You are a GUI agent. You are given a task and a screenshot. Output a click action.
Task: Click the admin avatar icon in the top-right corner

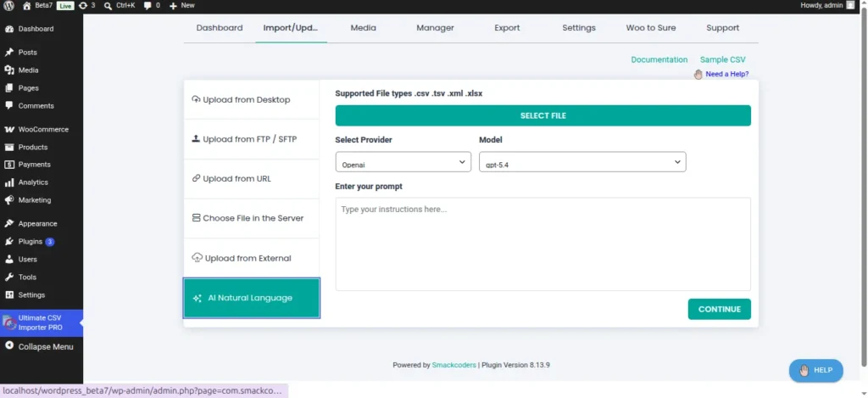tap(850, 5)
